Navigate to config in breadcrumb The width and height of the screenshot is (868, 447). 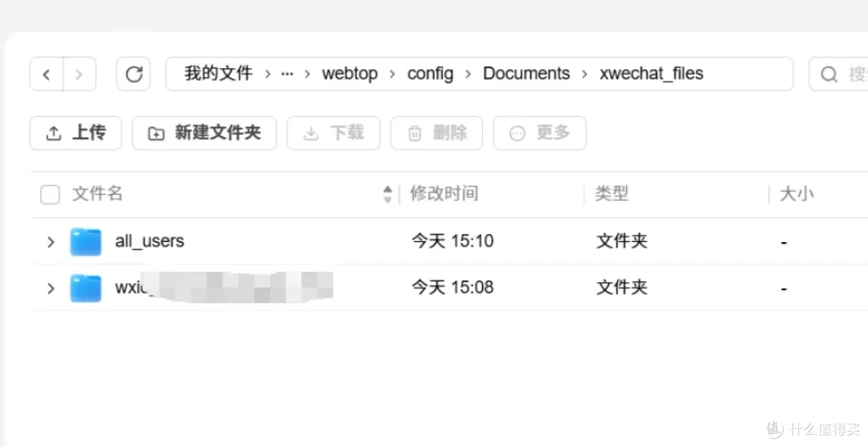[430, 74]
